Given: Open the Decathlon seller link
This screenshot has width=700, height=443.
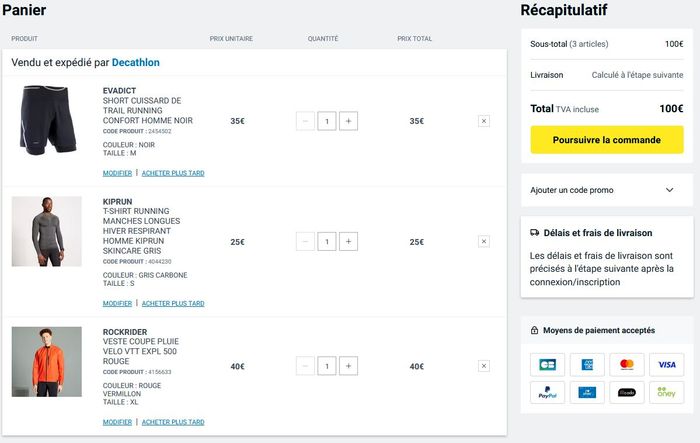Looking at the screenshot, I should [136, 62].
